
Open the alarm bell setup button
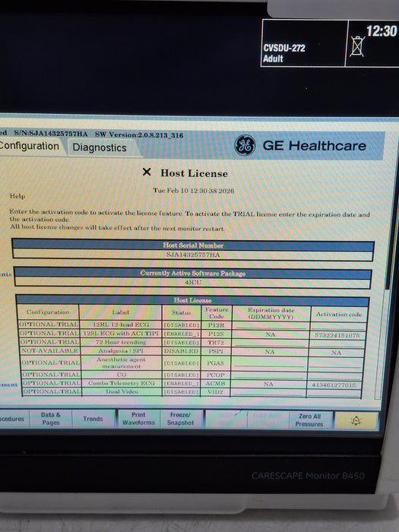pyautogui.click(x=356, y=421)
